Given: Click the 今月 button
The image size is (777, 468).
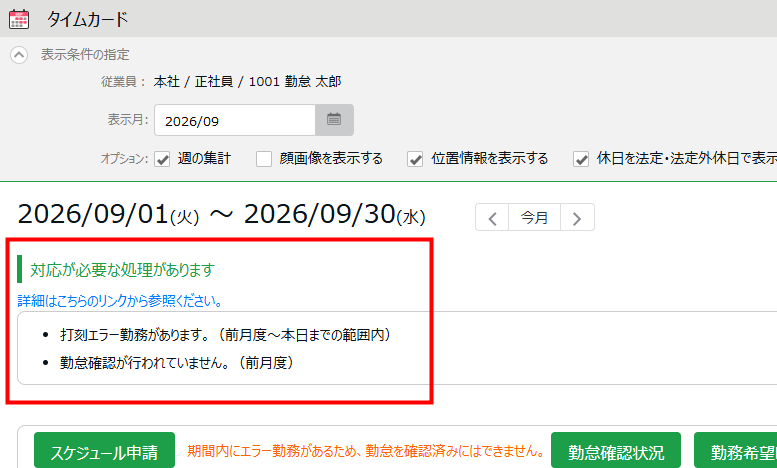Looking at the screenshot, I should click(534, 217).
